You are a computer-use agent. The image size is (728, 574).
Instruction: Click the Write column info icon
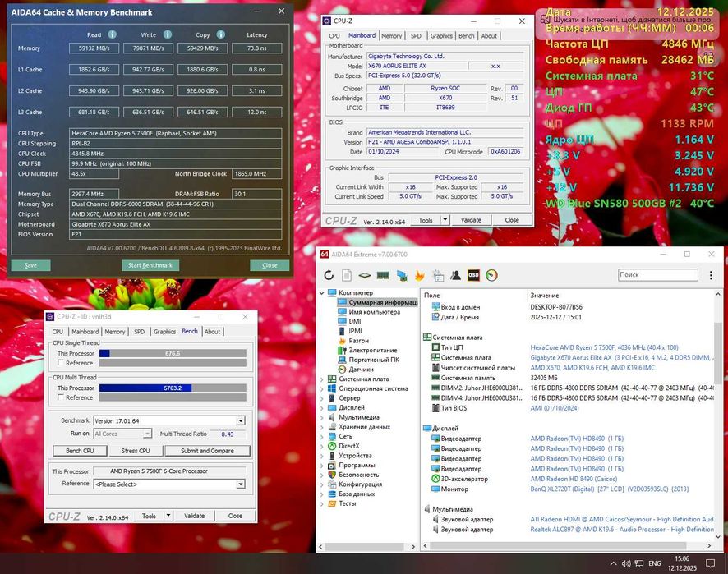click(x=168, y=35)
